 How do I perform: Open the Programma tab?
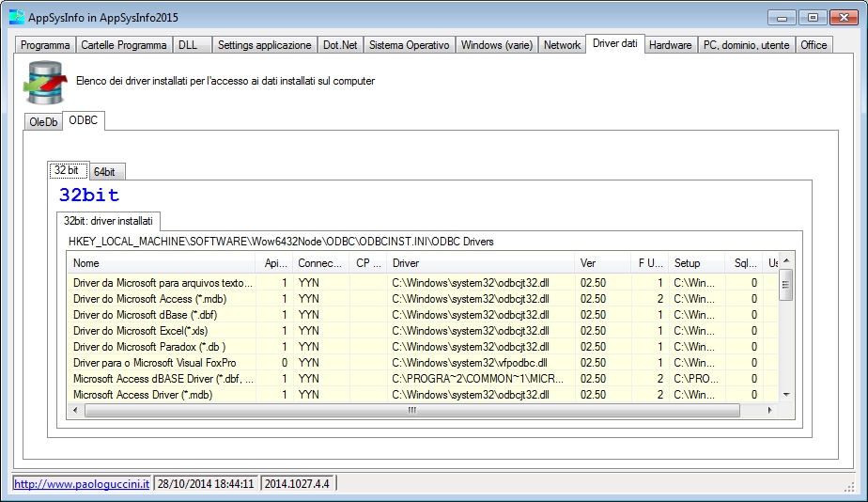[45, 45]
